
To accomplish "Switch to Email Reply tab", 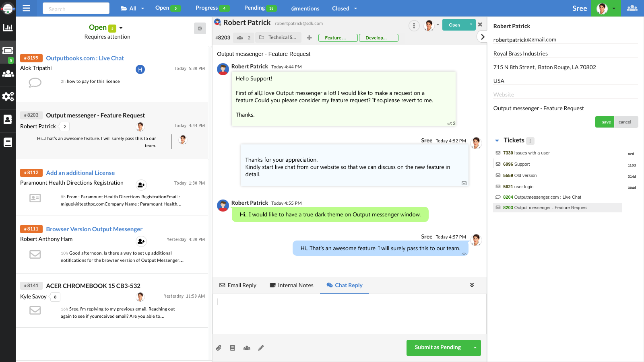I will (x=238, y=285).
